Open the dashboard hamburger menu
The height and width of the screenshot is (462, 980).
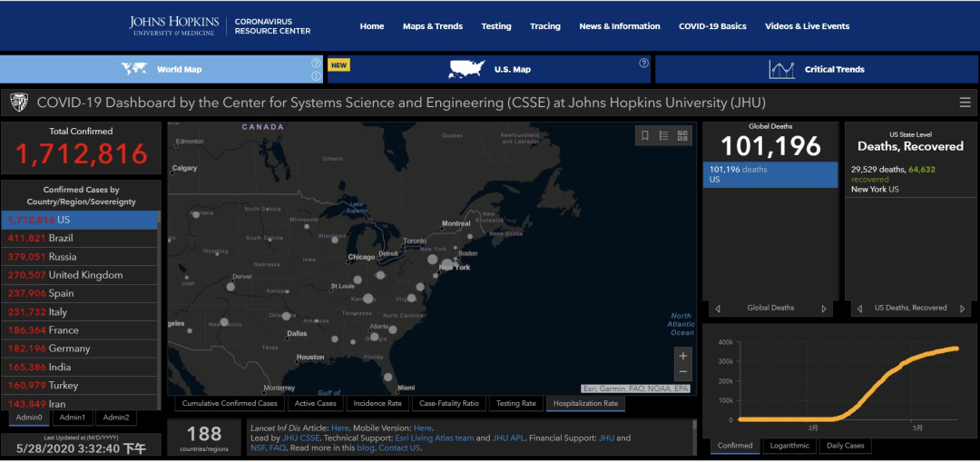click(x=965, y=103)
